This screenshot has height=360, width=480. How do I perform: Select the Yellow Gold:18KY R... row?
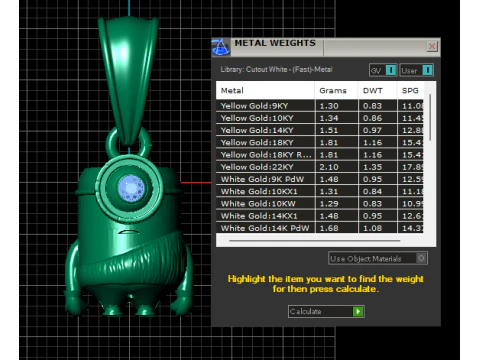click(320, 155)
